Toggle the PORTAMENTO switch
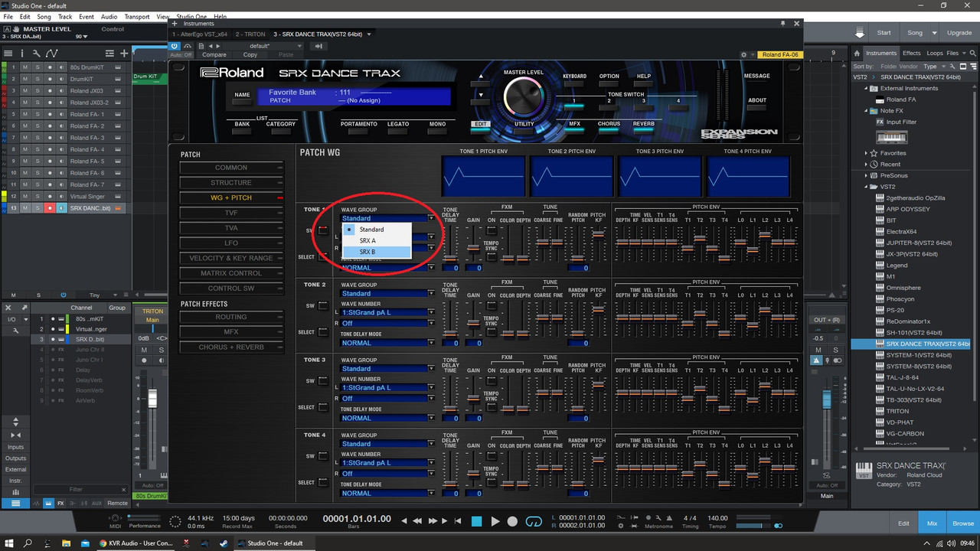980x551 pixels. pos(358,132)
